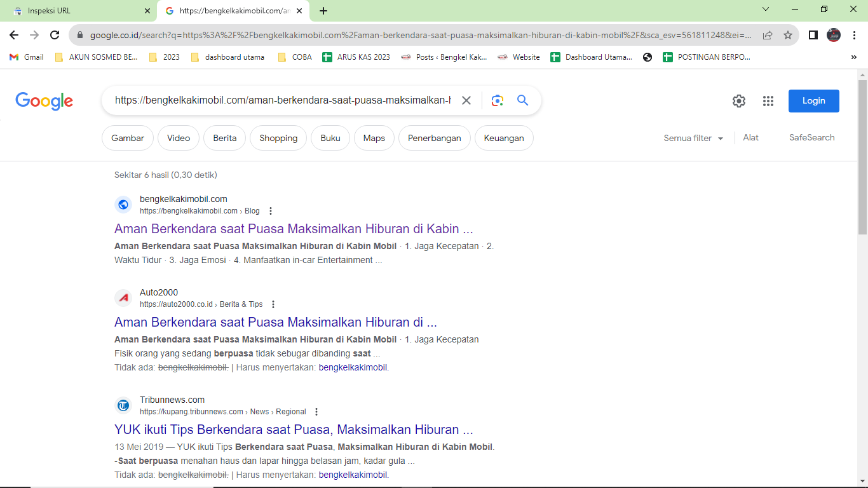This screenshot has width=868, height=488.
Task: Open the Tribunnews YUK ikuti Tips result
Action: coord(294,430)
